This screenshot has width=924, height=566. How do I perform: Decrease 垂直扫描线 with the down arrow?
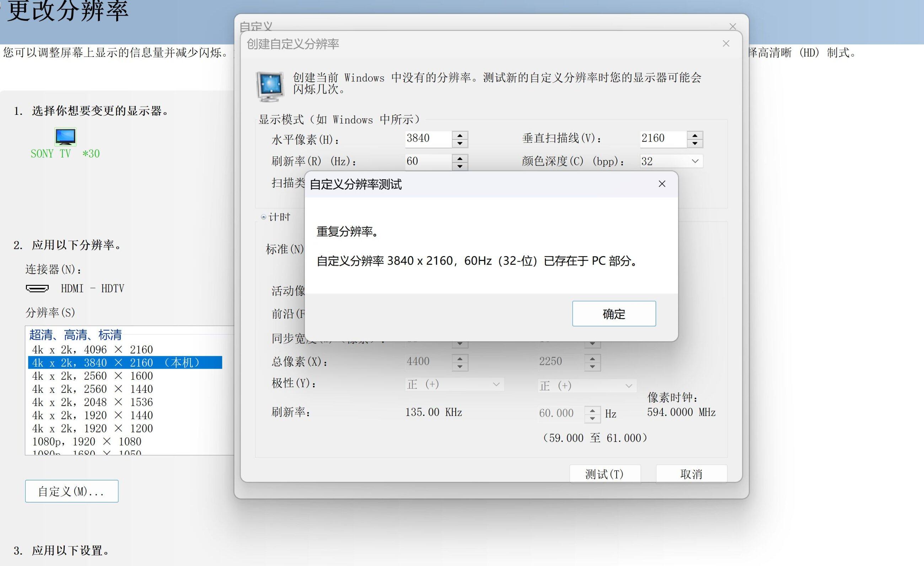pos(695,143)
